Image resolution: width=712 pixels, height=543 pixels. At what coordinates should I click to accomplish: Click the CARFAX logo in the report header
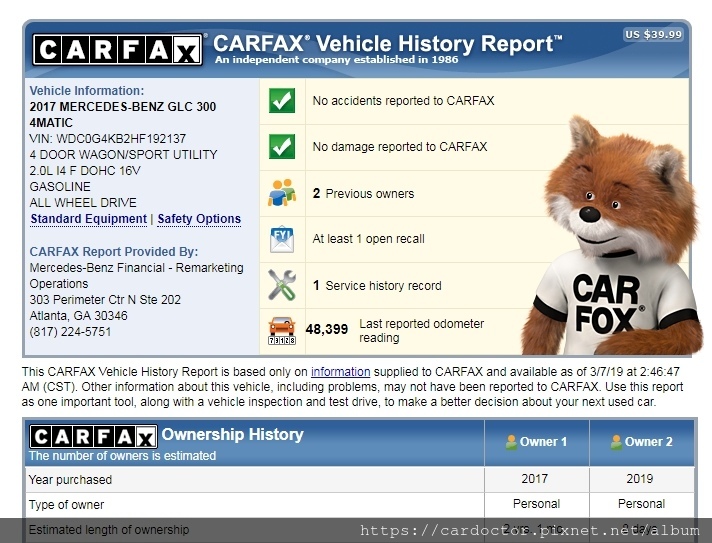[118, 49]
